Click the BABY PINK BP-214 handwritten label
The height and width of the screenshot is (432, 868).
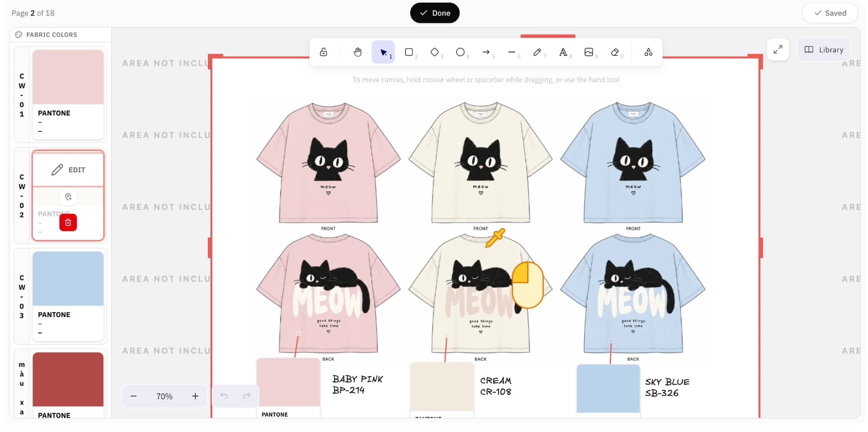358,385
